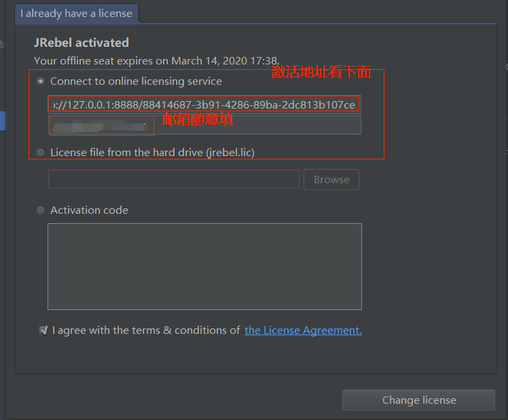This screenshot has width=508, height=420.
Task: Open the License Agreement link
Action: point(304,330)
